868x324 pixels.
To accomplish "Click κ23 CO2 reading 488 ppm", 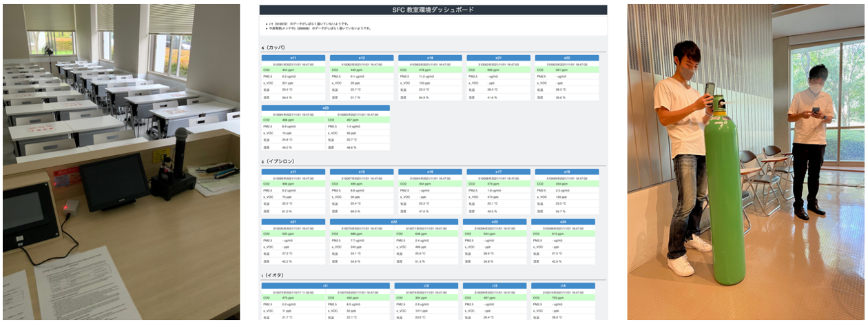I will click(x=289, y=119).
